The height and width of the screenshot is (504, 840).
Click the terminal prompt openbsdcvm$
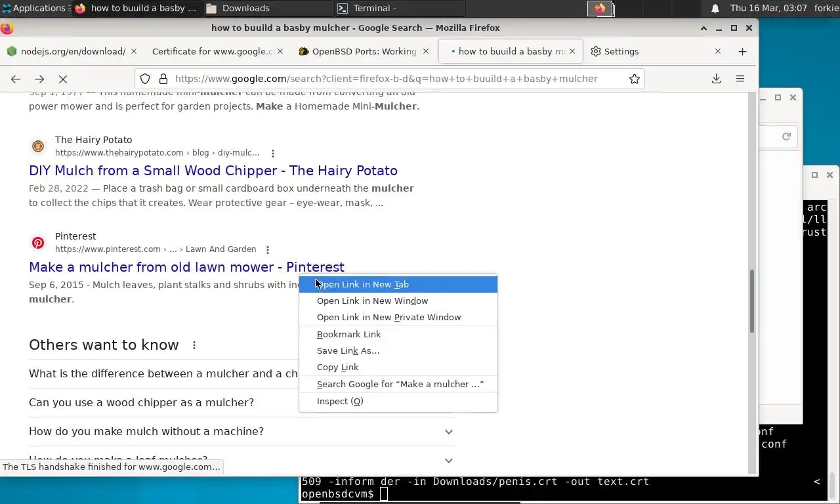pyautogui.click(x=337, y=493)
